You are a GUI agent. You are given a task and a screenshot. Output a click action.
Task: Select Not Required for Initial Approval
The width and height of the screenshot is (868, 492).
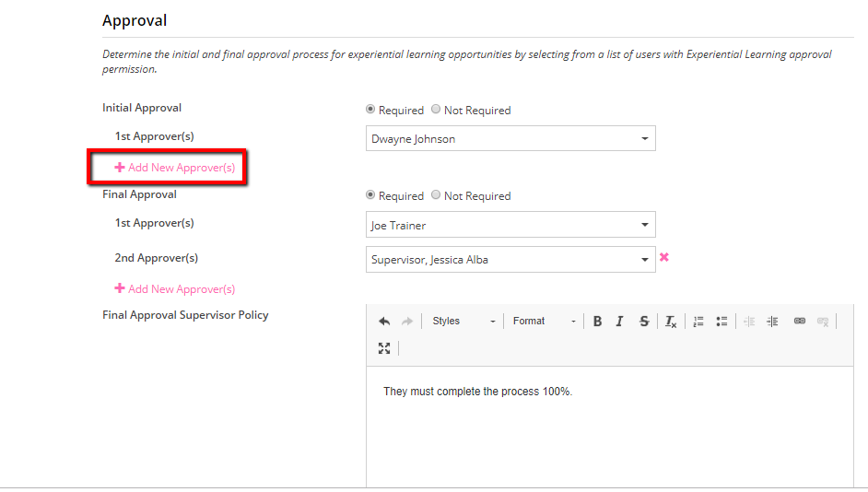(x=436, y=110)
